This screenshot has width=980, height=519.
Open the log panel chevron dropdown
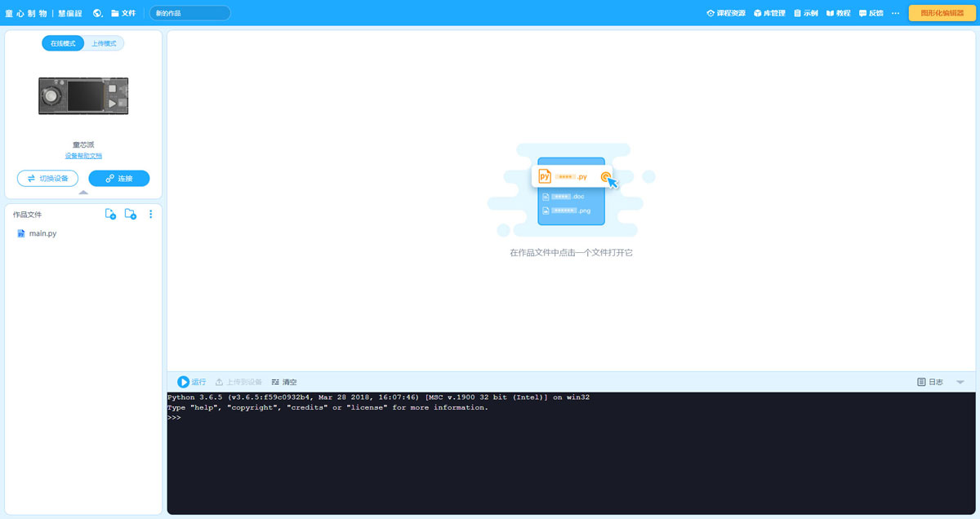[960, 381]
